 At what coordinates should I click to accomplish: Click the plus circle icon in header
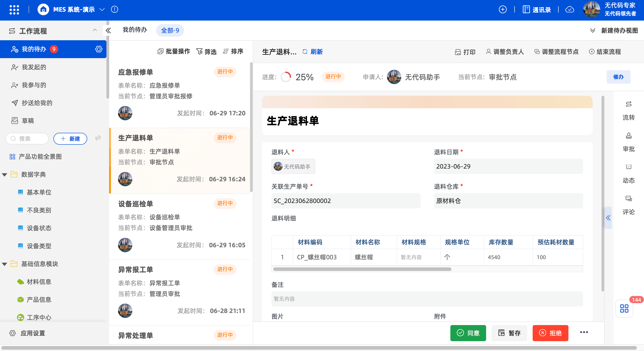tap(502, 9)
